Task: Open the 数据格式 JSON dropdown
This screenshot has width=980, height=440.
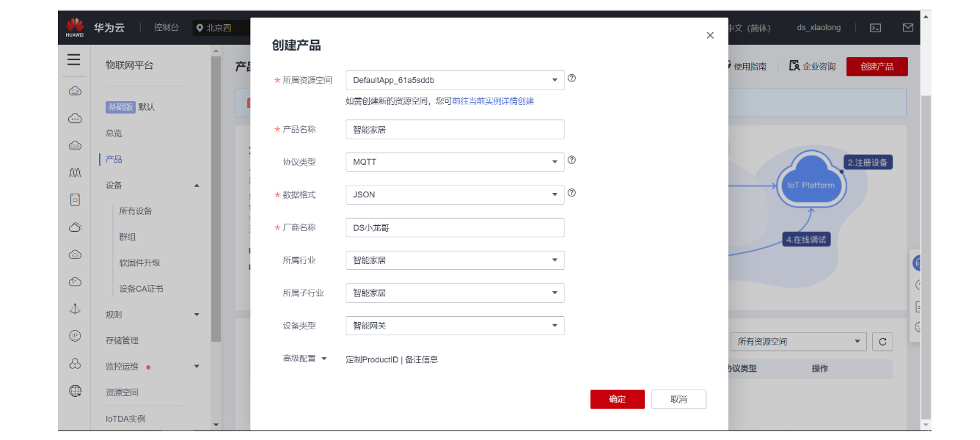Action: (x=455, y=195)
